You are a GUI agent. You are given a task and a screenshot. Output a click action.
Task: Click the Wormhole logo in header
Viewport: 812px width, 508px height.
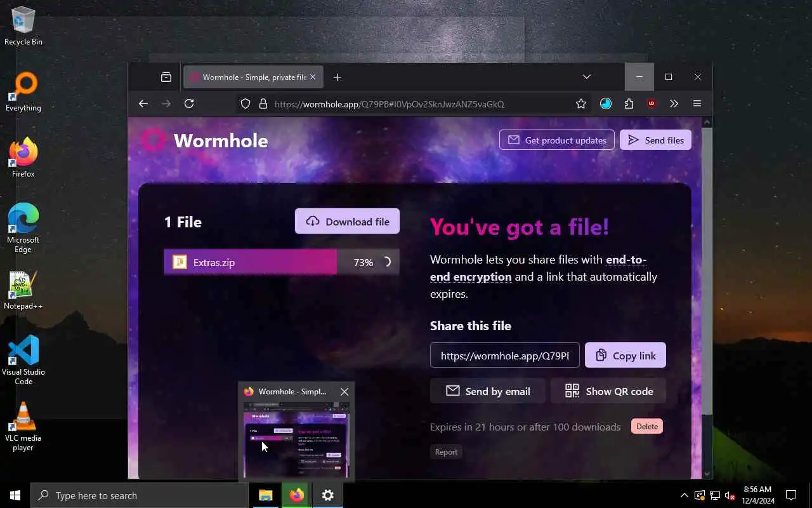[204, 140]
